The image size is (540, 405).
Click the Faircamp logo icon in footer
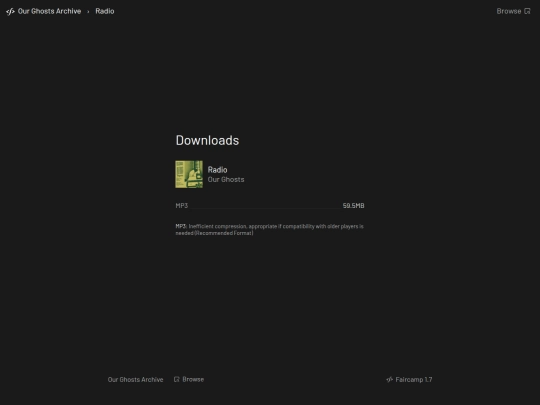coord(390,380)
